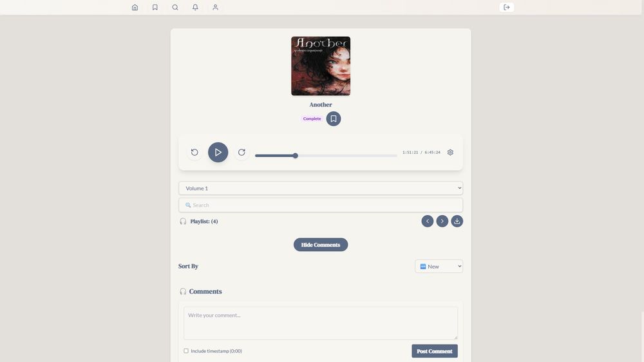Image resolution: width=644 pixels, height=362 pixels.
Task: Click the audio progress slider
Action: [326, 155]
